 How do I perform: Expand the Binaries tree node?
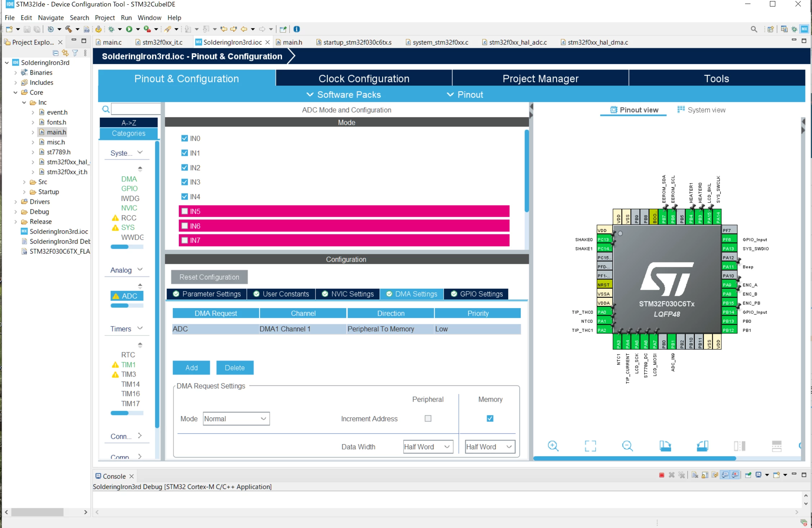click(15, 72)
